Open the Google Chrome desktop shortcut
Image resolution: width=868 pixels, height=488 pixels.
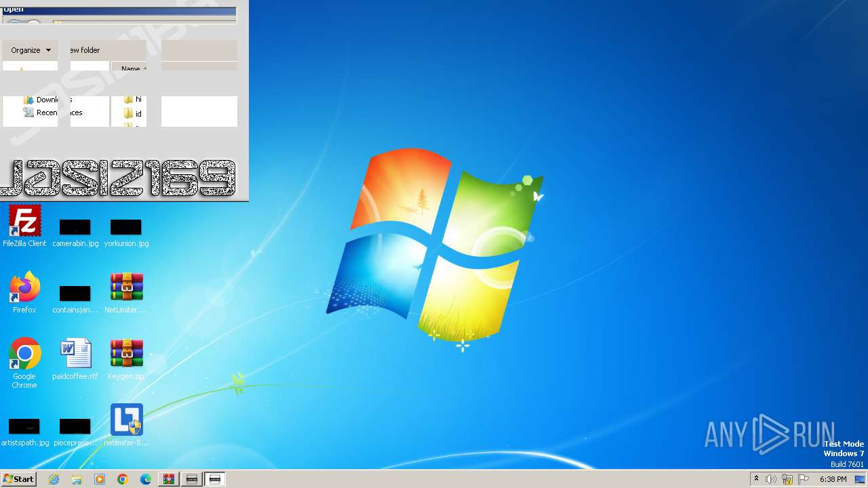tap(24, 363)
